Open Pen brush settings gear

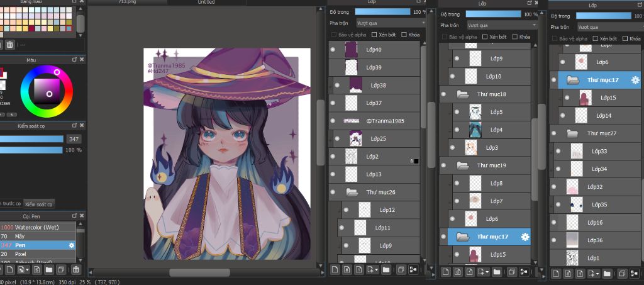click(x=72, y=245)
